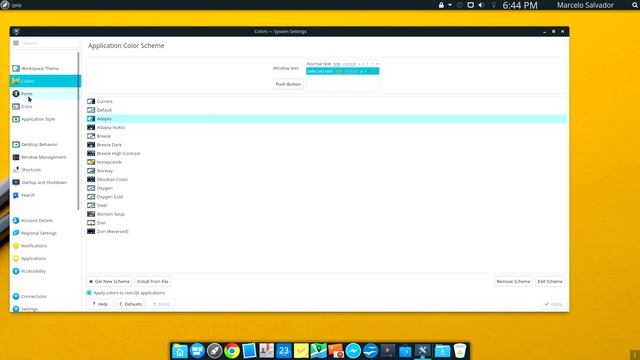This screenshot has height=360, width=640.
Task: Select the Breeze Dark scheme
Action: coord(327,144)
